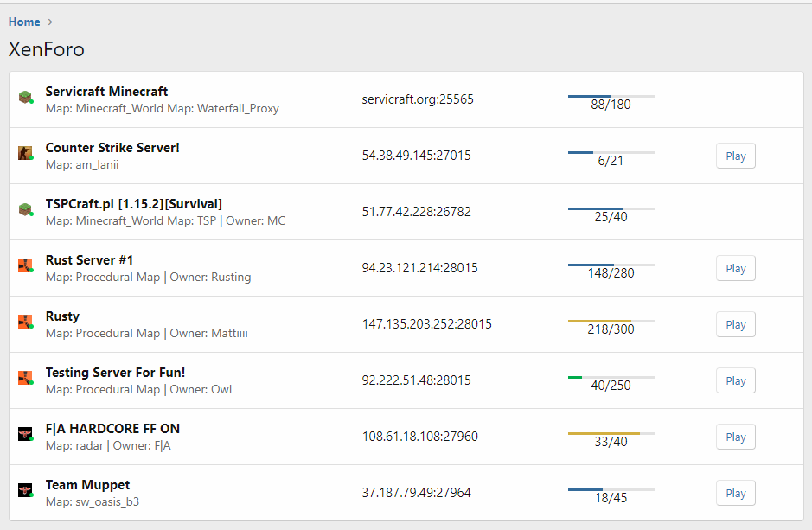Click the Testing Server For Fun icon
The image size is (812, 530).
click(25, 379)
